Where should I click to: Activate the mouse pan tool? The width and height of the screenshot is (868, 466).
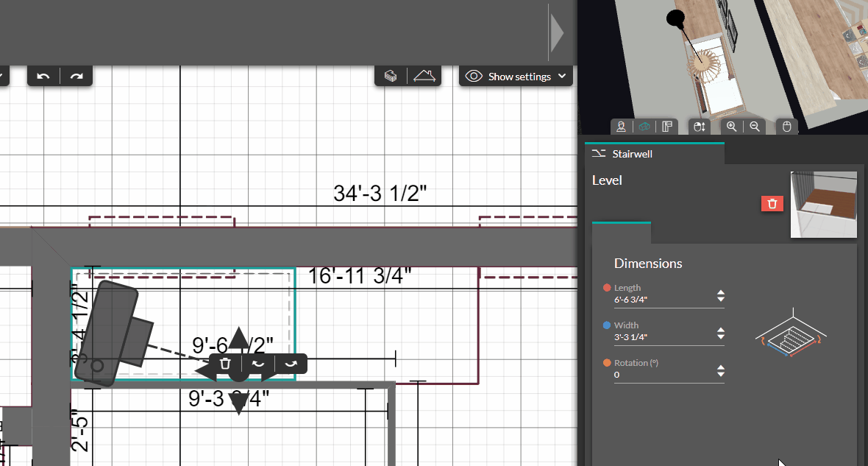pos(786,126)
